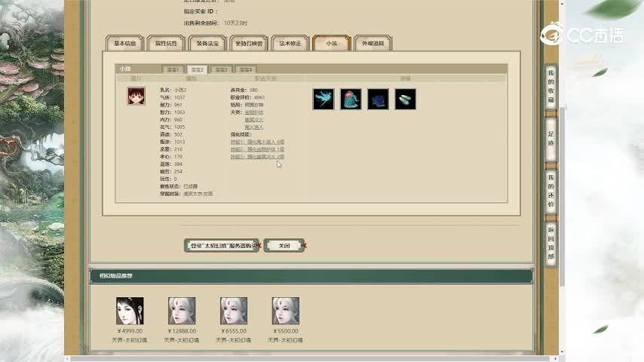644x362 pixels.
Task: Select the 宝宝3 sub-tab
Action: 220,69
